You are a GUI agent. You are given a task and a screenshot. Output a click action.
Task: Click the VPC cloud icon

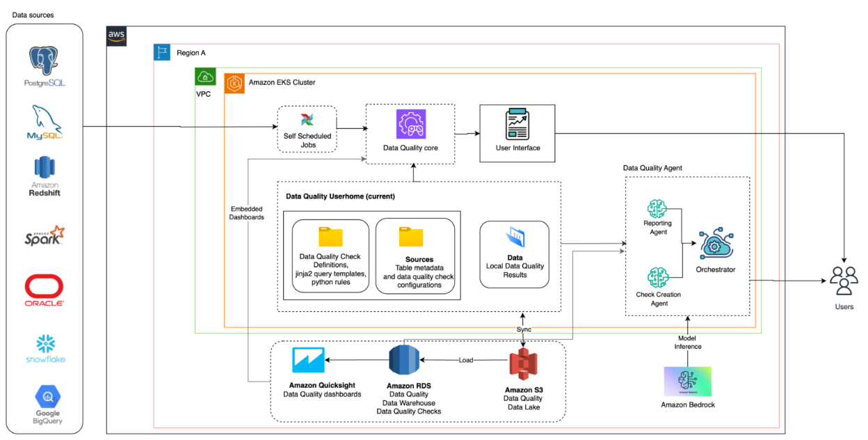[204, 77]
